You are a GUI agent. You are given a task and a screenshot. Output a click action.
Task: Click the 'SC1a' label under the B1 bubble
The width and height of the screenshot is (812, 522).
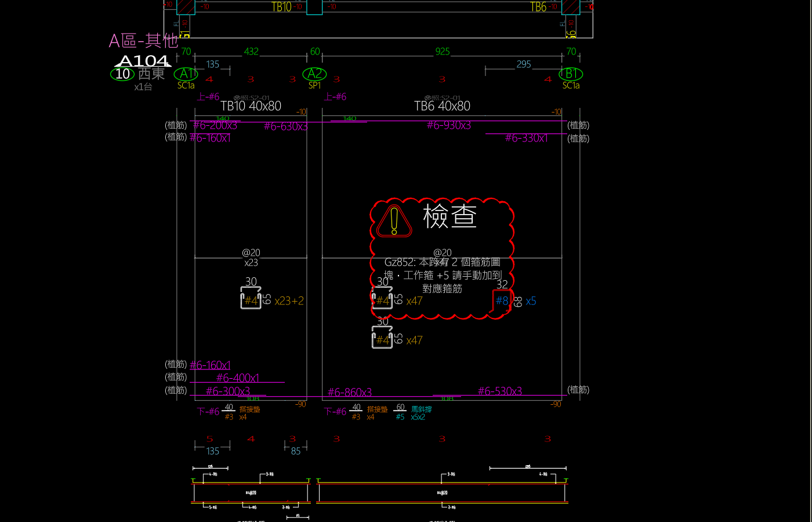[x=571, y=85]
